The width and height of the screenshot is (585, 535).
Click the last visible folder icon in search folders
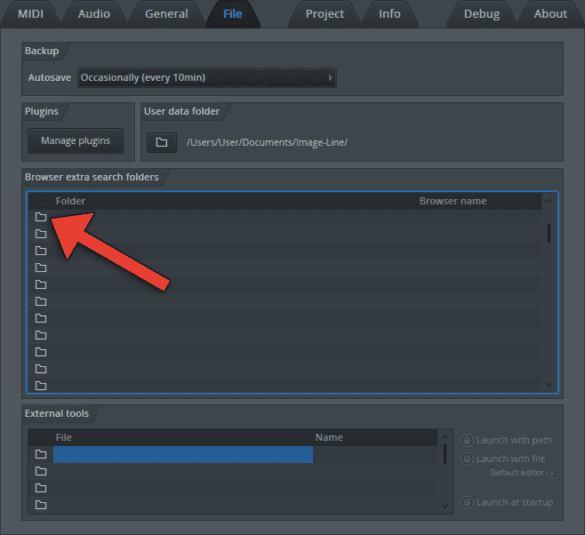(41, 385)
